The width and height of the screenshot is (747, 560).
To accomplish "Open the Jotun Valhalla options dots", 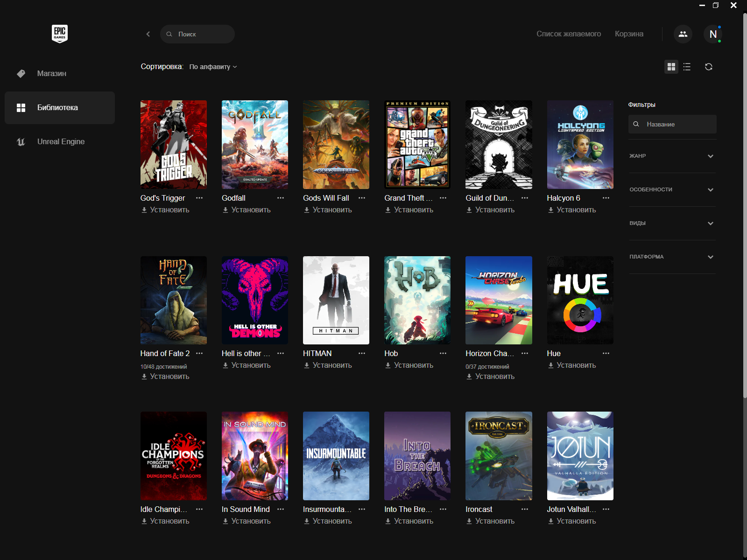I will click(x=606, y=509).
